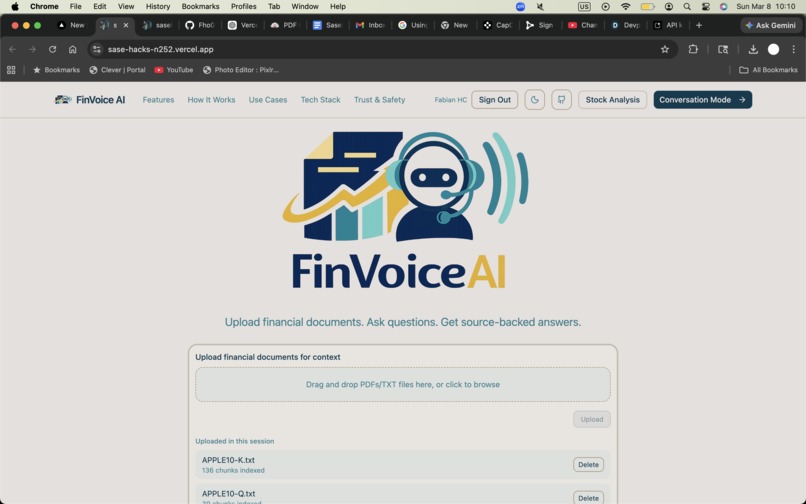Click the address bar URL
This screenshot has width=806, height=504.
click(x=160, y=49)
